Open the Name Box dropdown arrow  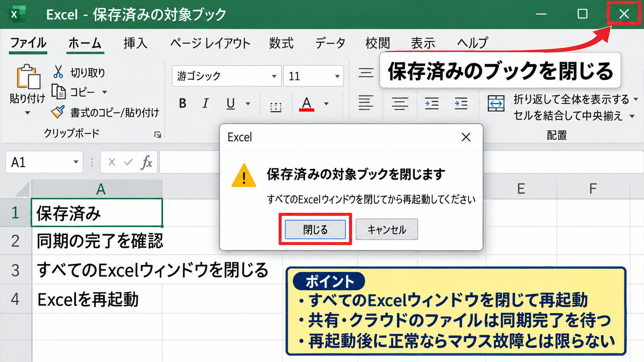tap(76, 162)
